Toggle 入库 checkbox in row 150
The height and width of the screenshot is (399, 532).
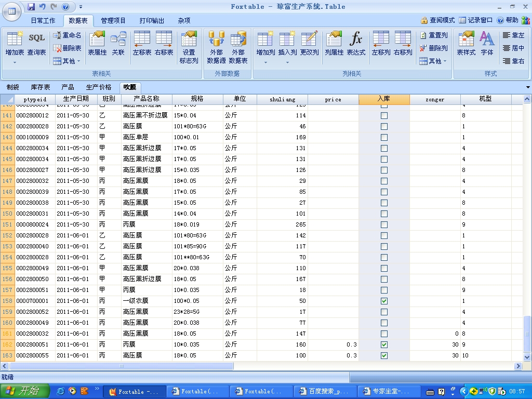(x=384, y=214)
